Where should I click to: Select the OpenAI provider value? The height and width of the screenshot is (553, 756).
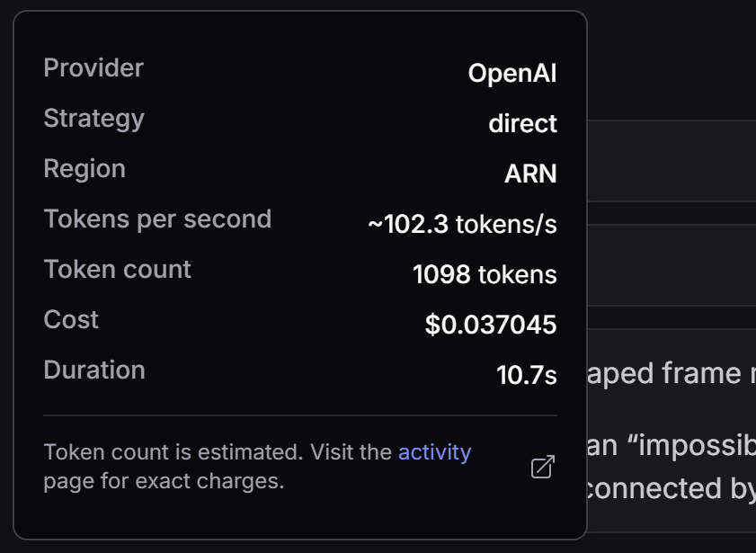click(512, 74)
